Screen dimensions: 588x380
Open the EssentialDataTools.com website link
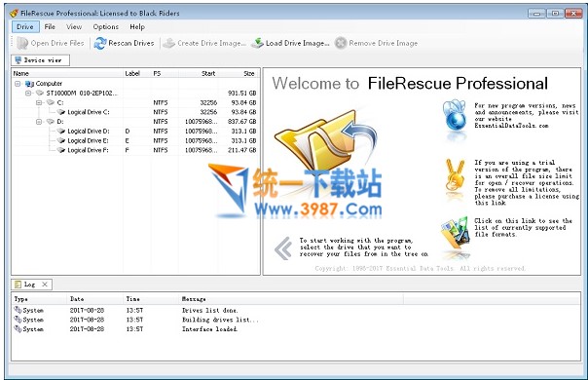pyautogui.click(x=511, y=126)
